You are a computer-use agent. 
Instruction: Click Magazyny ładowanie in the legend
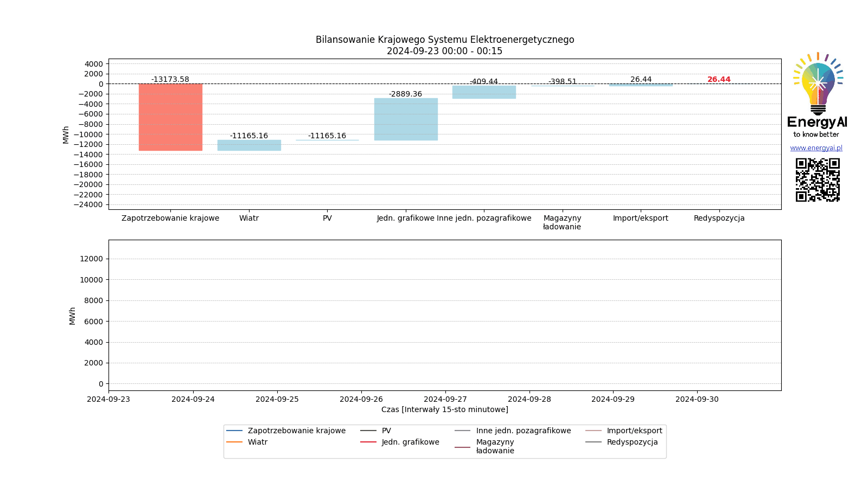(x=495, y=446)
